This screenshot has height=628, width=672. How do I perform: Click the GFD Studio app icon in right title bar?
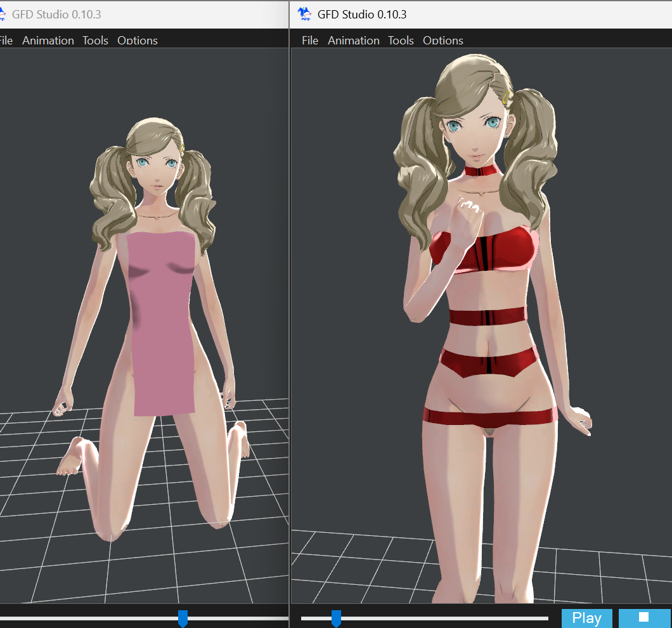point(305,14)
